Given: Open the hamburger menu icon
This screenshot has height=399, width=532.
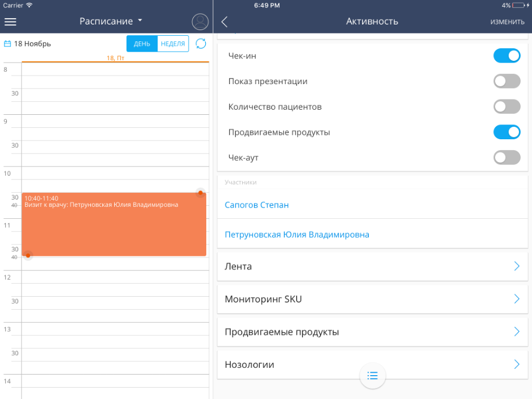Looking at the screenshot, I should pos(10,22).
